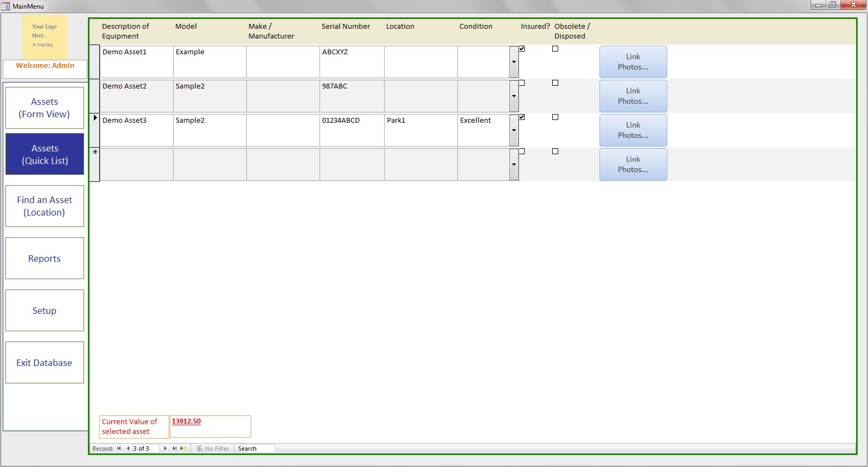
Task: Click the logo placeholder image
Action: tap(44, 36)
